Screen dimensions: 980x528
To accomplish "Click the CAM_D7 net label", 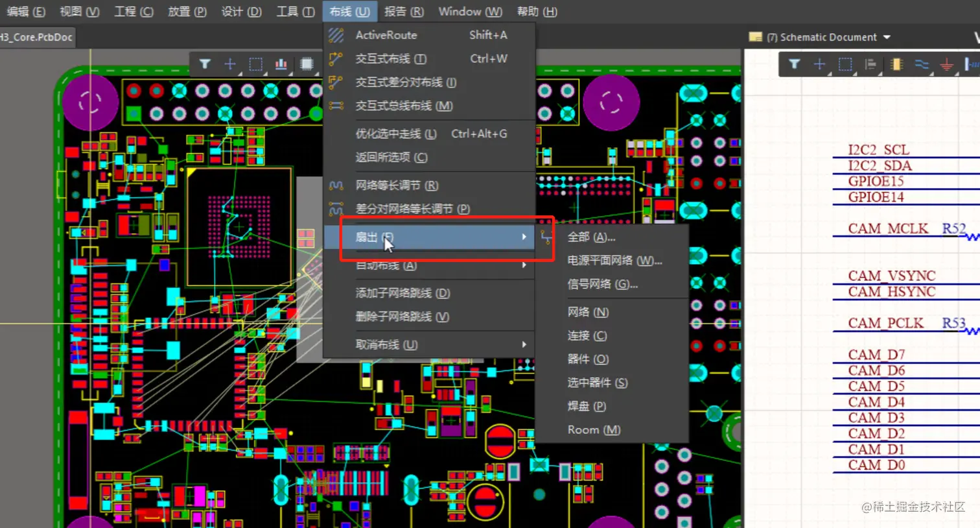I will pyautogui.click(x=876, y=355).
